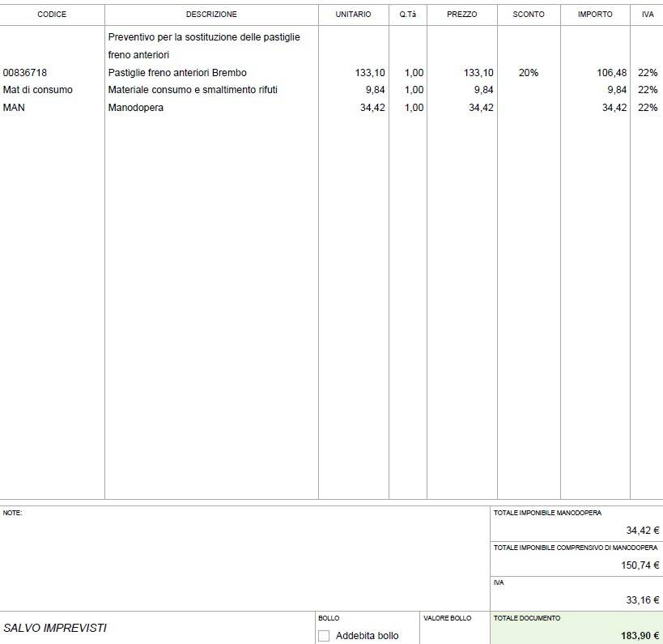Click the SCONTO column header
663x644 pixels.
pyautogui.click(x=529, y=15)
